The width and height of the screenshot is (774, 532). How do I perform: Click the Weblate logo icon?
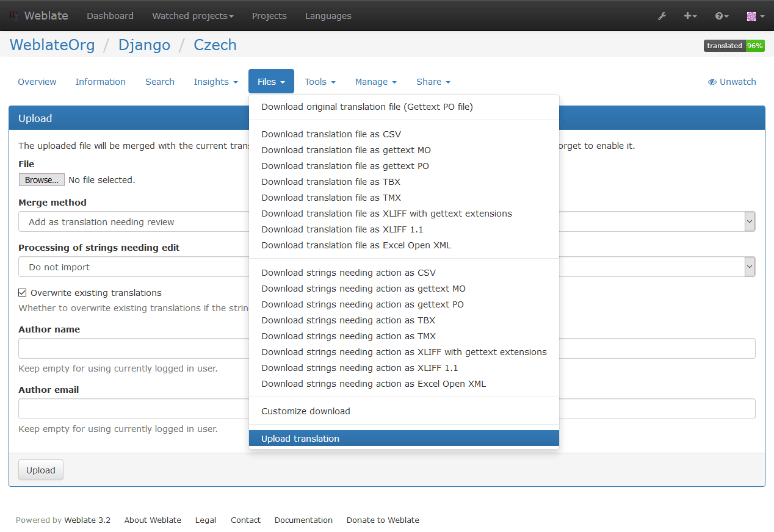coord(15,16)
